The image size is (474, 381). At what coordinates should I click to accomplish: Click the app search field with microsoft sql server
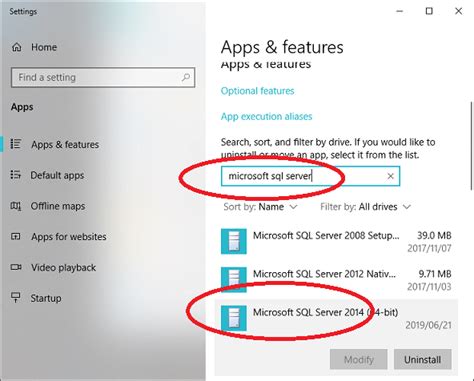click(x=310, y=176)
